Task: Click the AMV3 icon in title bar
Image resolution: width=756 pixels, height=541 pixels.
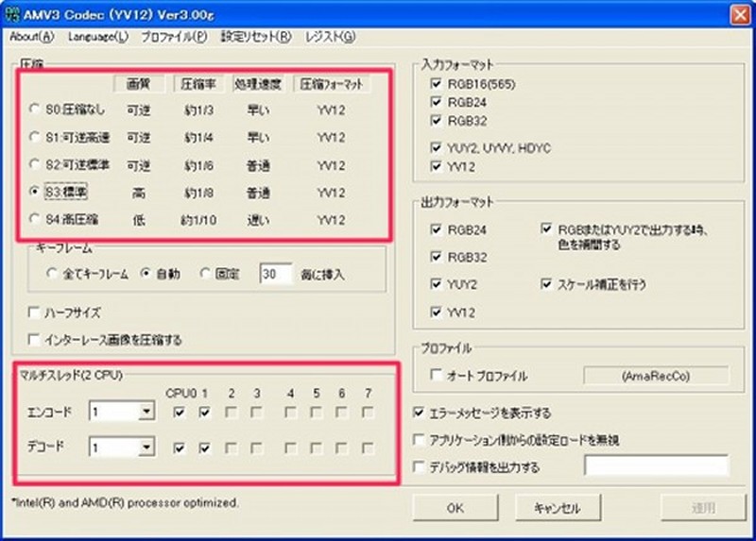Action: (11, 14)
